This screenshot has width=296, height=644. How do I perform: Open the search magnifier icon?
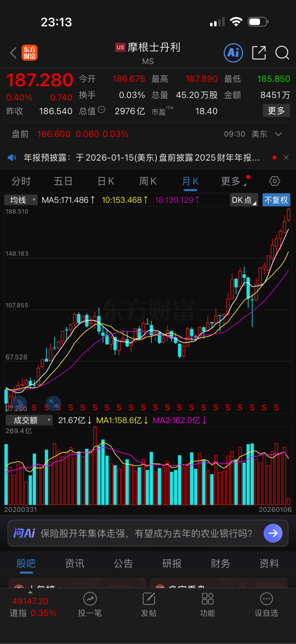point(282,53)
